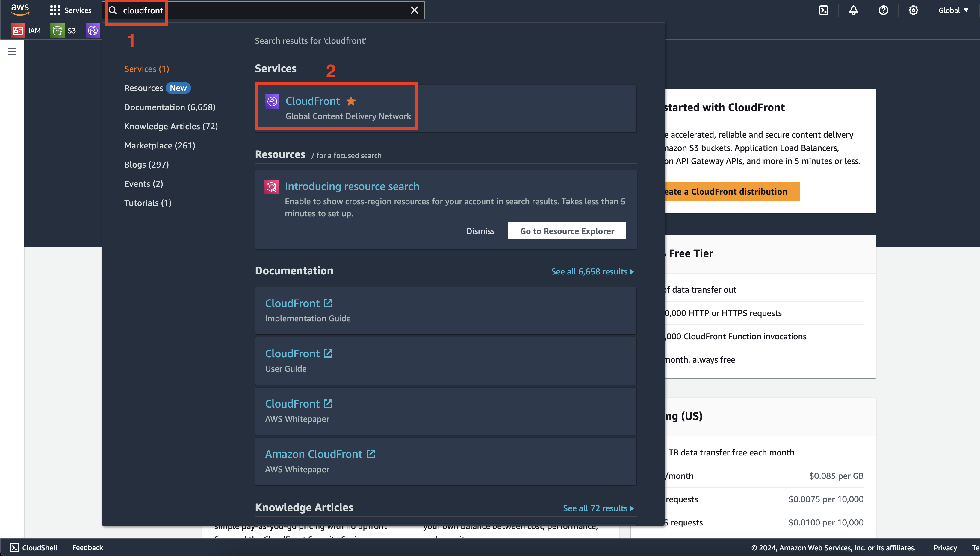This screenshot has height=556, width=980.
Task: Open the CloudFront favorites bar shortcut icon
Action: [93, 31]
